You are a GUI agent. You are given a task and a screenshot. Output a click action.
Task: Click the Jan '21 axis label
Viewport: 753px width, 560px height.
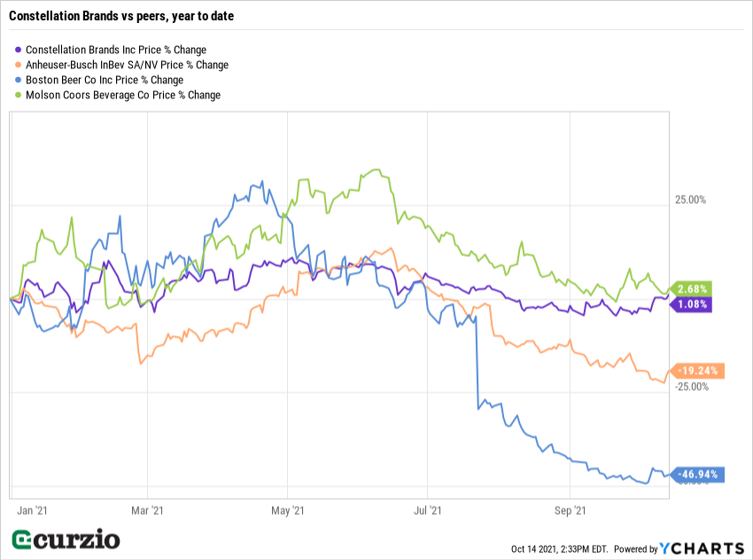click(33, 510)
